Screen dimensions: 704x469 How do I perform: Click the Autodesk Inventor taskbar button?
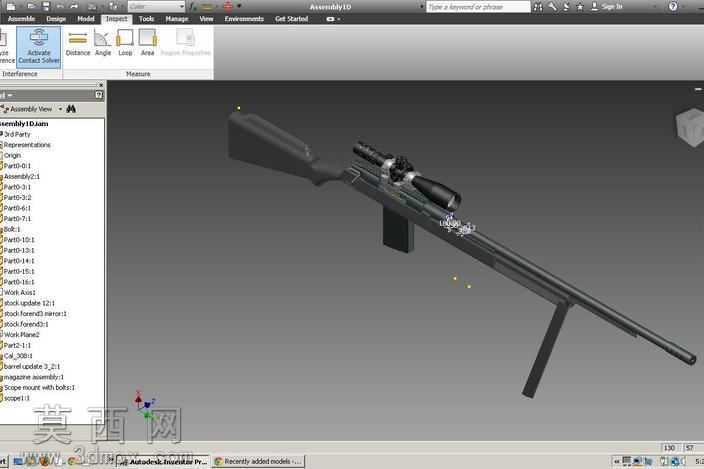point(163,461)
